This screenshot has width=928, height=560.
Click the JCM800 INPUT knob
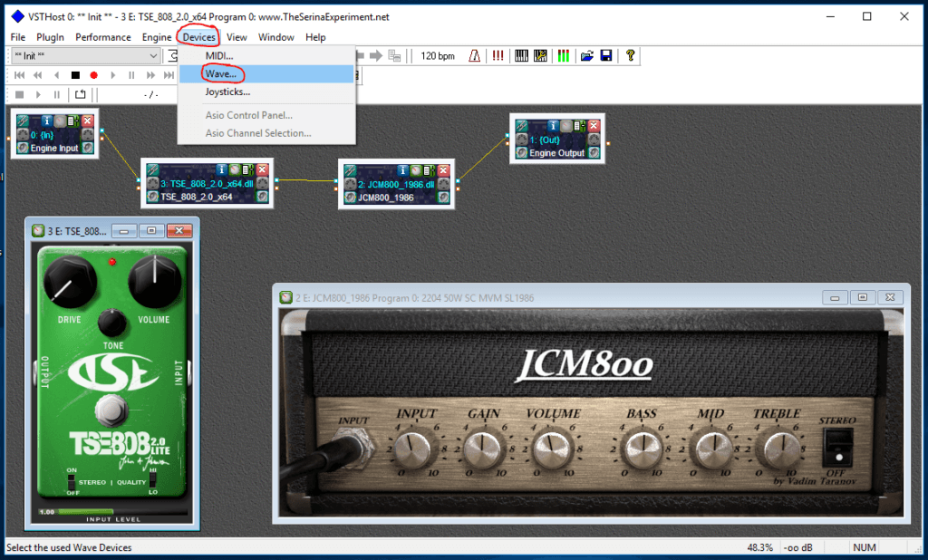coord(412,449)
